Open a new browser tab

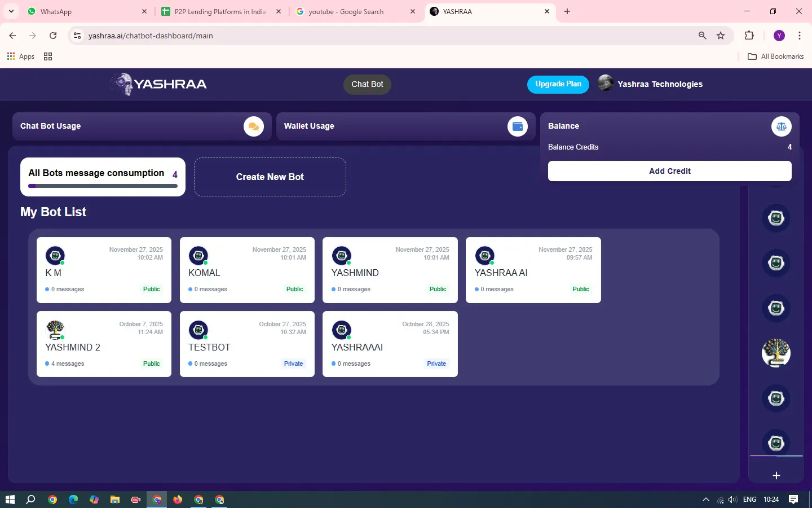pyautogui.click(x=567, y=11)
